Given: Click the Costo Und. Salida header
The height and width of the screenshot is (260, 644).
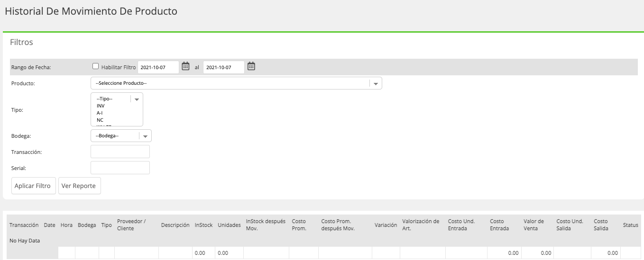Looking at the screenshot, I should click(570, 225).
